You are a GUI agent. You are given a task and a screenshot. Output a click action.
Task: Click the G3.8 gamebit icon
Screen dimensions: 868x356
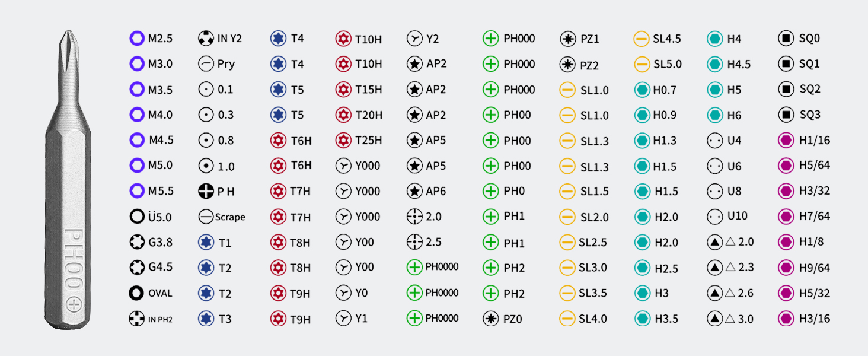coord(137,242)
